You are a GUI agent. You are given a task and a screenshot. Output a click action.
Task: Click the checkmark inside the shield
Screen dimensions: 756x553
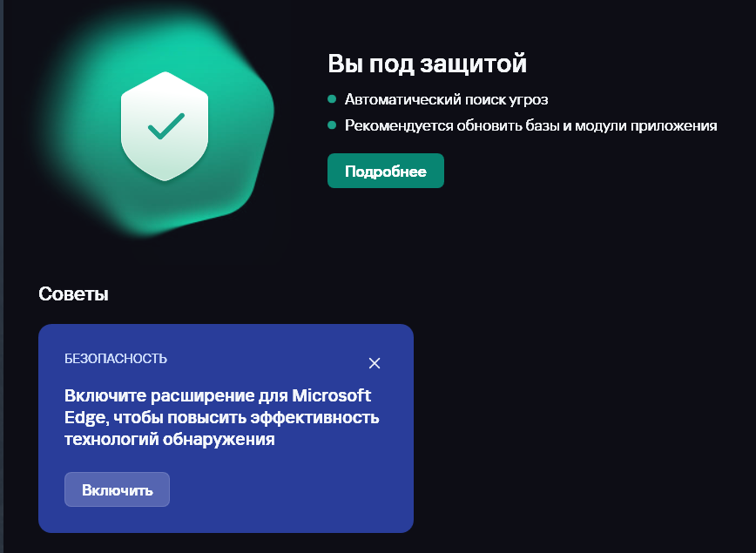tap(165, 126)
